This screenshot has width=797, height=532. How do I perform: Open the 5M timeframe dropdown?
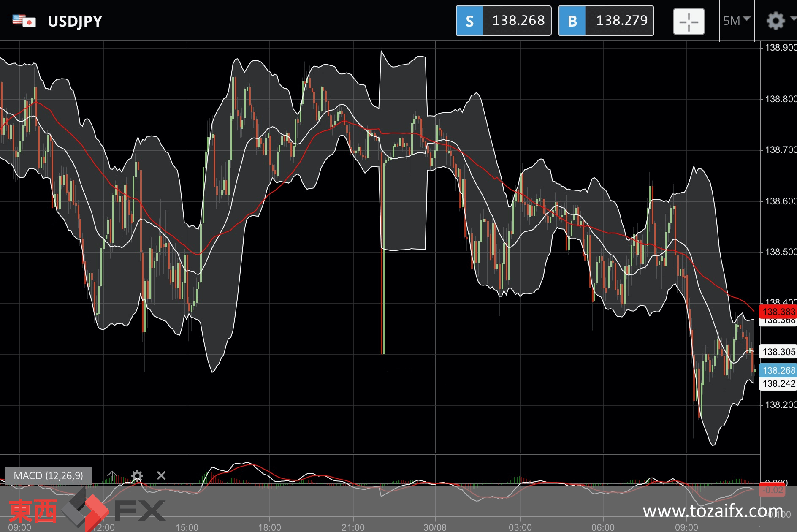click(x=736, y=21)
